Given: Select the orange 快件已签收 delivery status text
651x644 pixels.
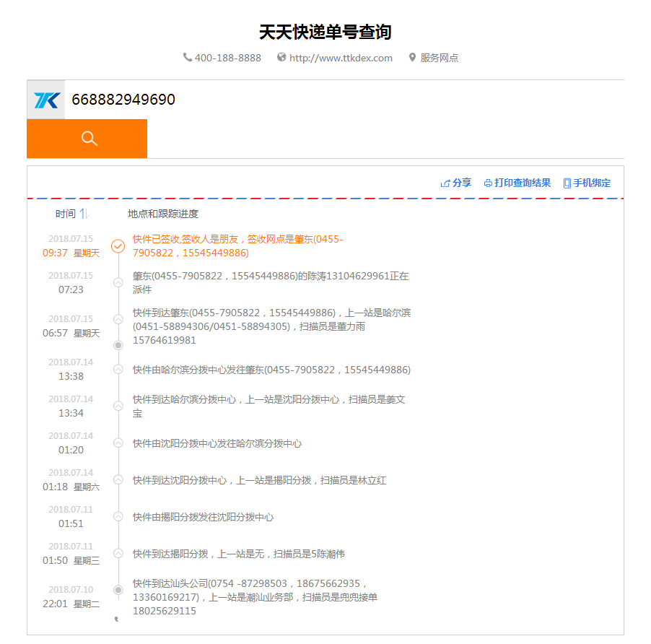Looking at the screenshot, I should pos(238,246).
